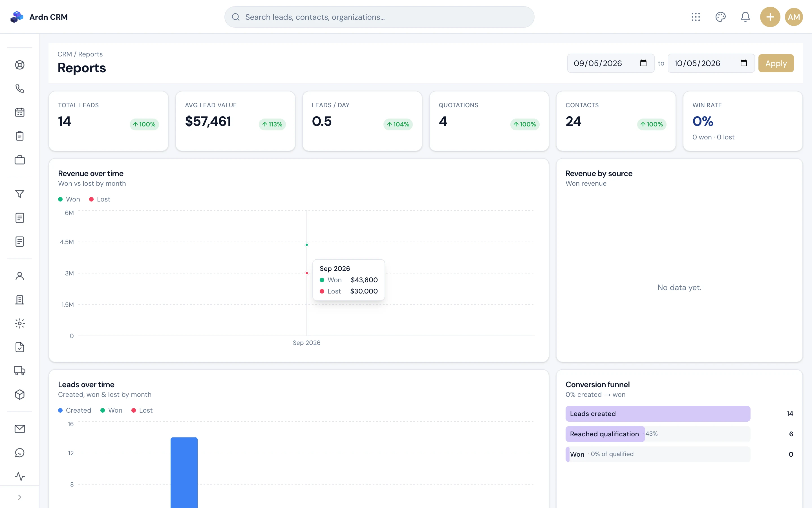This screenshot has height=508, width=812.
Task: Open the end date calendar picker
Action: [743, 63]
